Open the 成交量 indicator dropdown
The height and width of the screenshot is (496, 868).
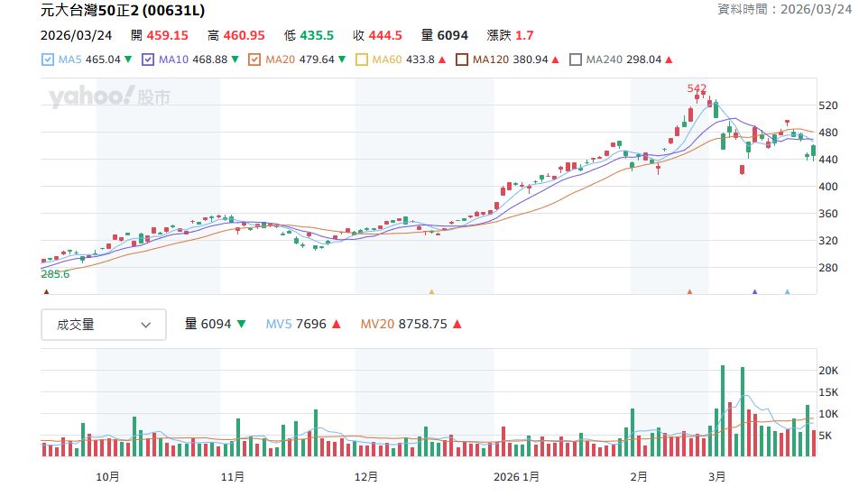pos(104,325)
